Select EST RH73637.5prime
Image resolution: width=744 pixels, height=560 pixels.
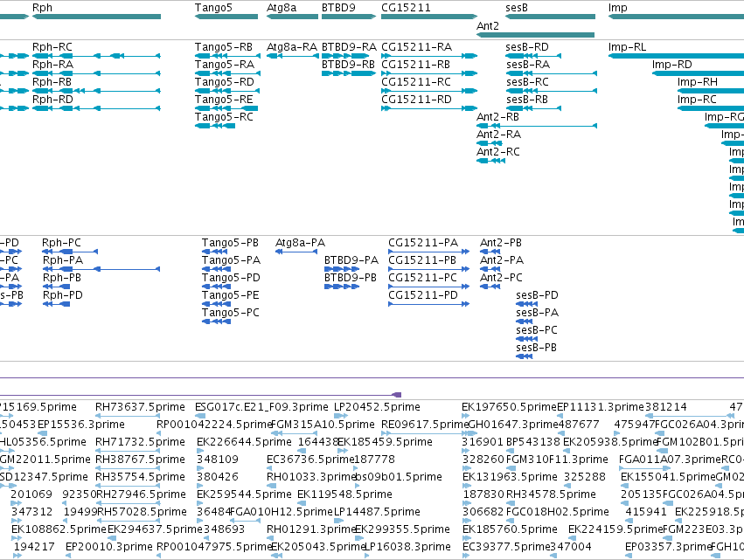pos(128,416)
